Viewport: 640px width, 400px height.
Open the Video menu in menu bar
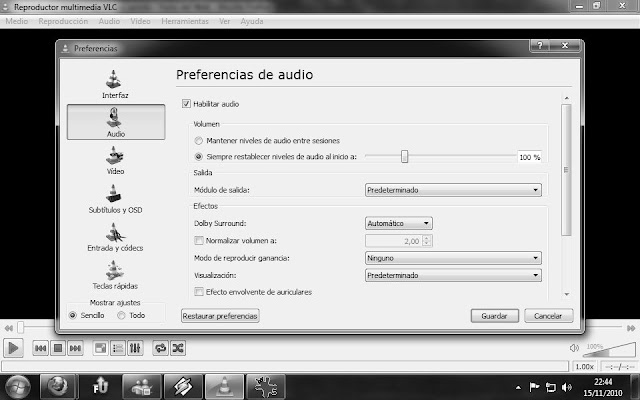pyautogui.click(x=140, y=21)
